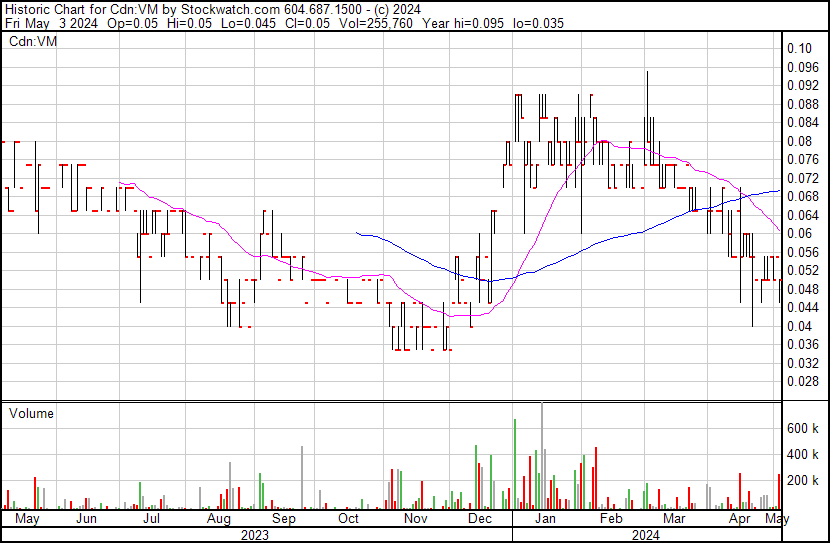
Task: Click the 'Mar' month label
Action: [674, 518]
